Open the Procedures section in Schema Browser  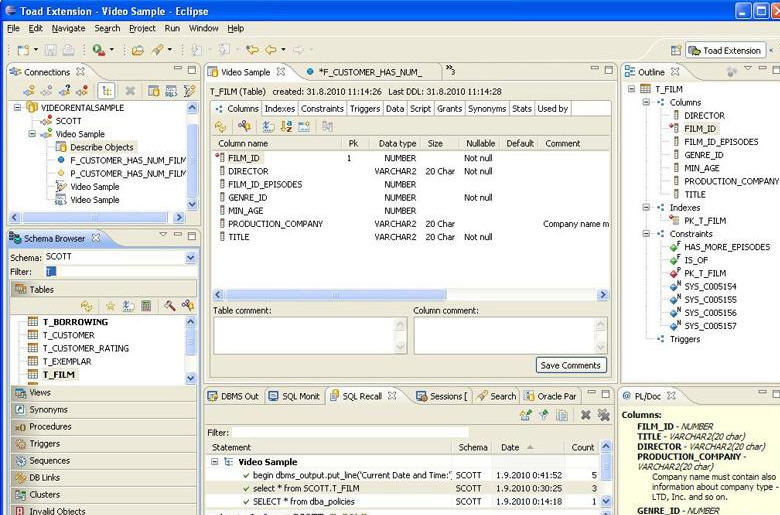pos(104,427)
